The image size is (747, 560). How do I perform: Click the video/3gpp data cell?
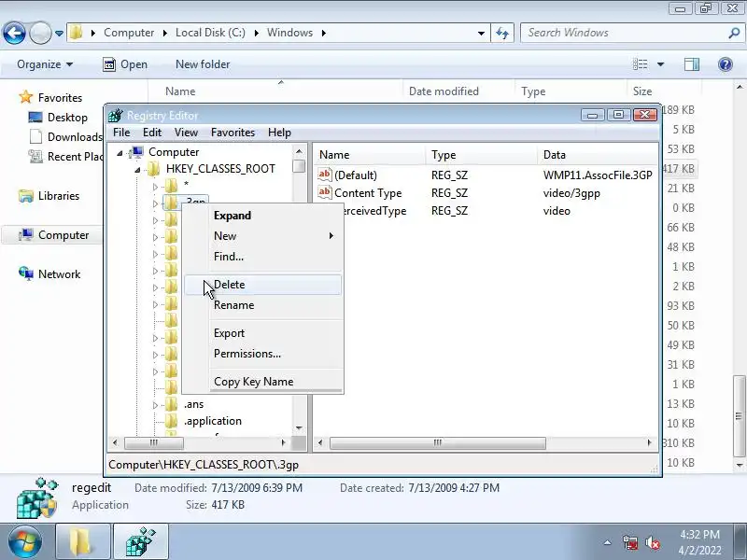point(571,193)
